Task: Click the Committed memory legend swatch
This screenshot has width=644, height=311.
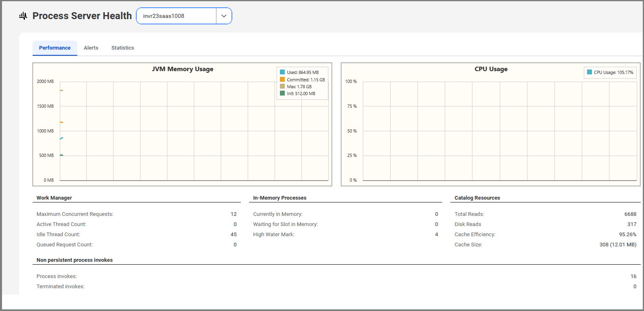Action: [282, 80]
